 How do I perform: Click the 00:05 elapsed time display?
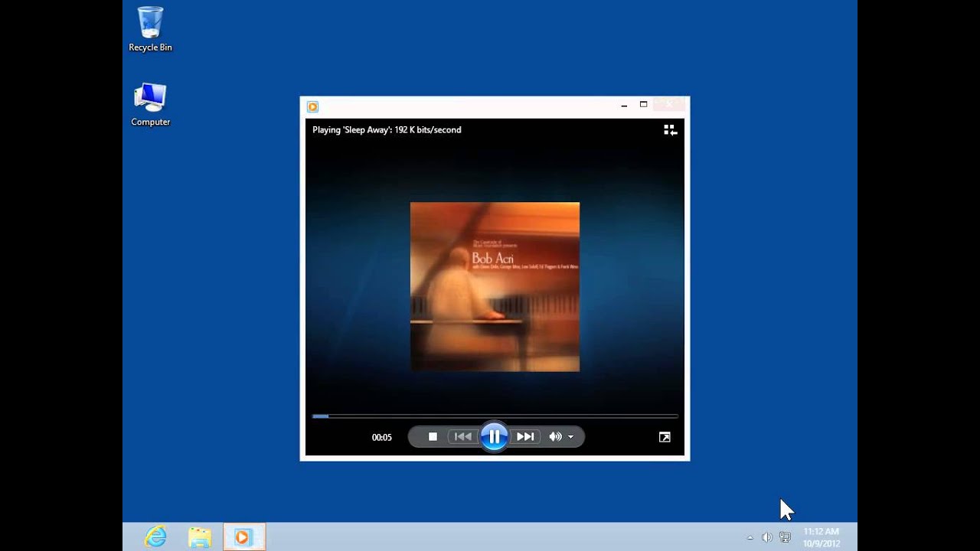(381, 438)
